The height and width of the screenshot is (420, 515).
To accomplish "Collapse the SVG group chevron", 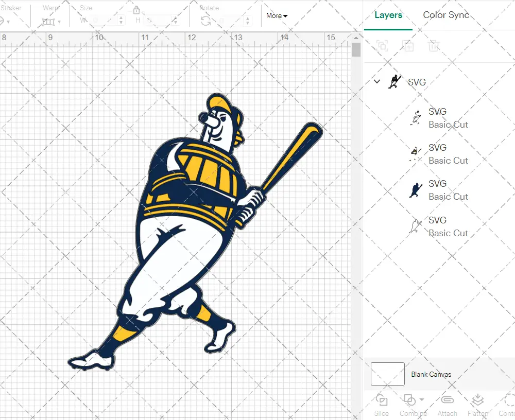I will point(377,81).
